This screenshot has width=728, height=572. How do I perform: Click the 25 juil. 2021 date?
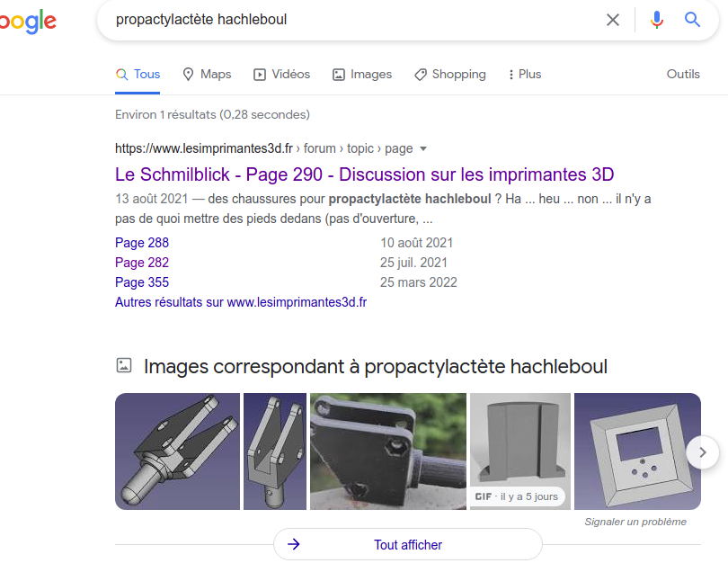pos(413,263)
